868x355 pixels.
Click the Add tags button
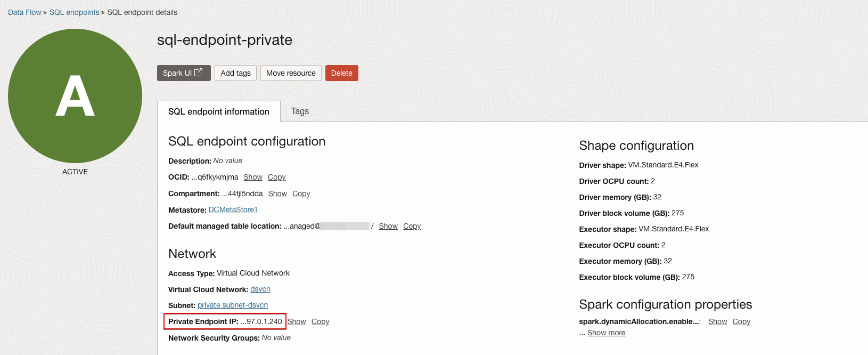tap(235, 73)
